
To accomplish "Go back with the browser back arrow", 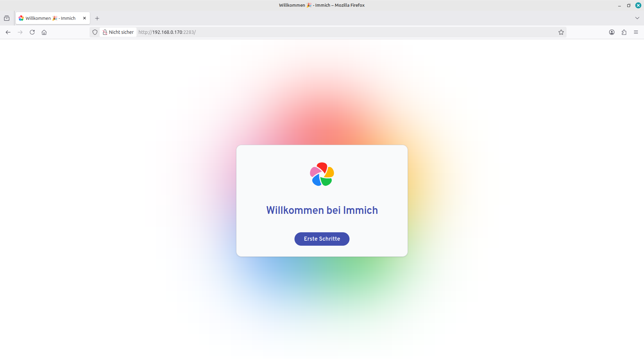I will (8, 32).
